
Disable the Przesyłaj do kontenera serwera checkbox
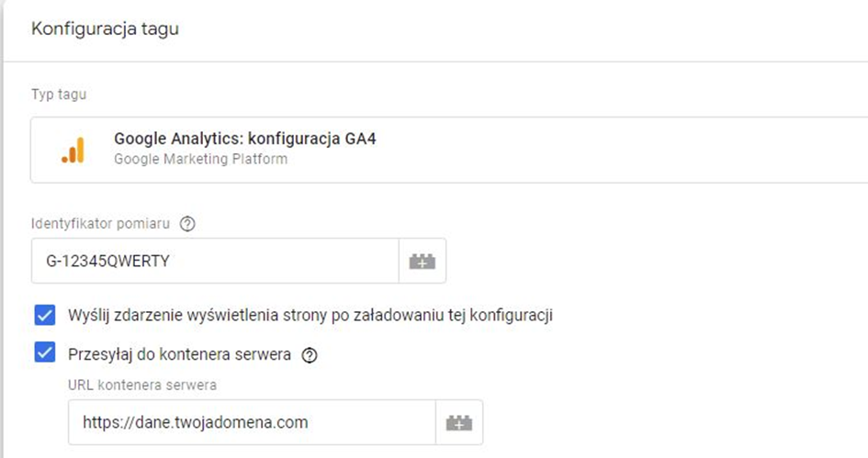(x=44, y=353)
